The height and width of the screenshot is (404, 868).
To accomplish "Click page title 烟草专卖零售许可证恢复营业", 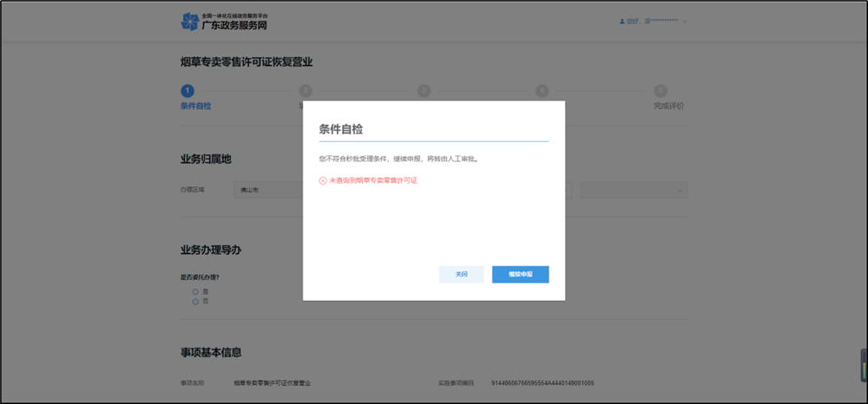I will [247, 62].
